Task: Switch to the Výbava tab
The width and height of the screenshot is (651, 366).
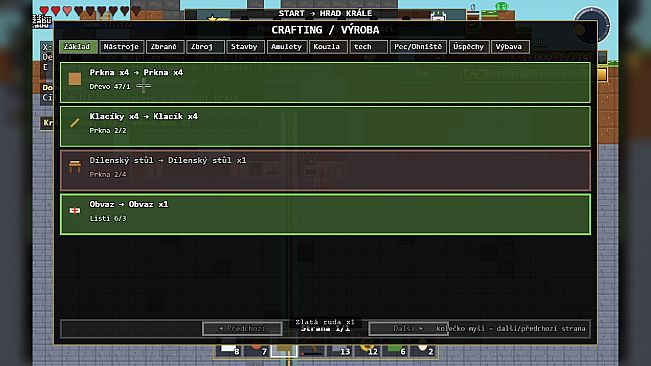Action: click(510, 47)
